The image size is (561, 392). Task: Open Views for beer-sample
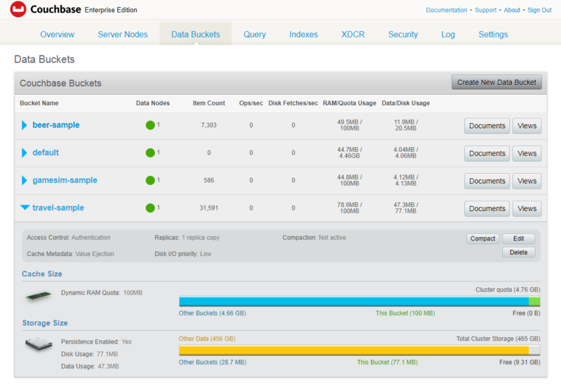(527, 126)
